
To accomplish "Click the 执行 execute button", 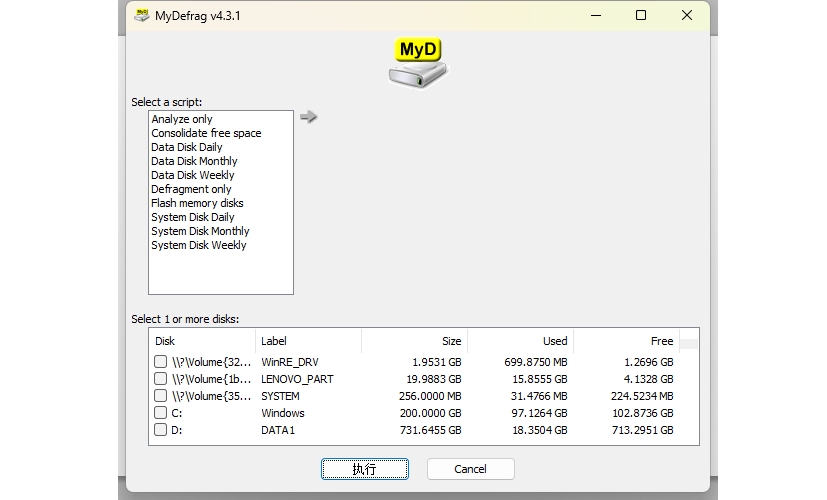I will point(364,469).
